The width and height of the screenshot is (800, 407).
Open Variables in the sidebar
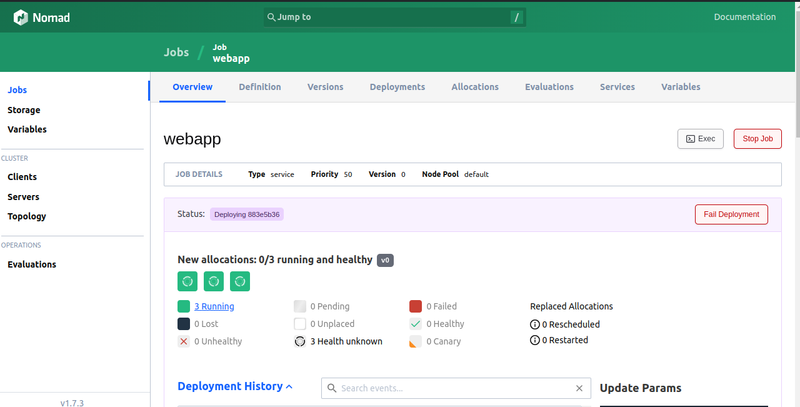27,129
